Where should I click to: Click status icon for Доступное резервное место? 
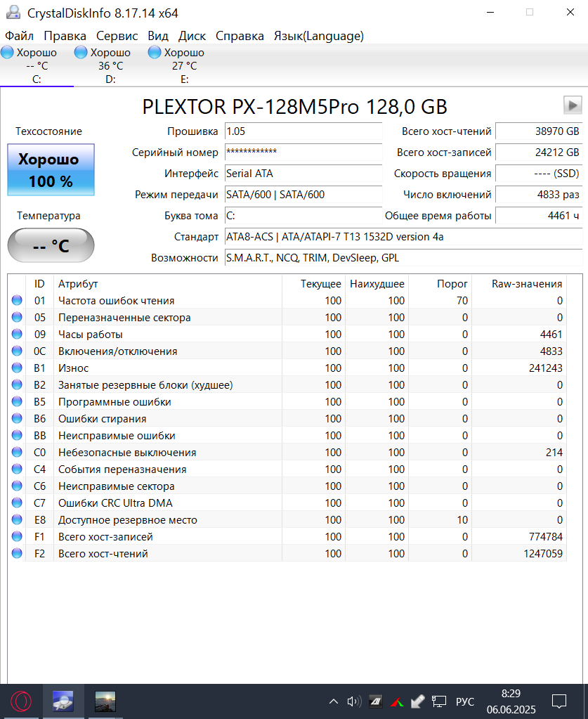(x=17, y=519)
